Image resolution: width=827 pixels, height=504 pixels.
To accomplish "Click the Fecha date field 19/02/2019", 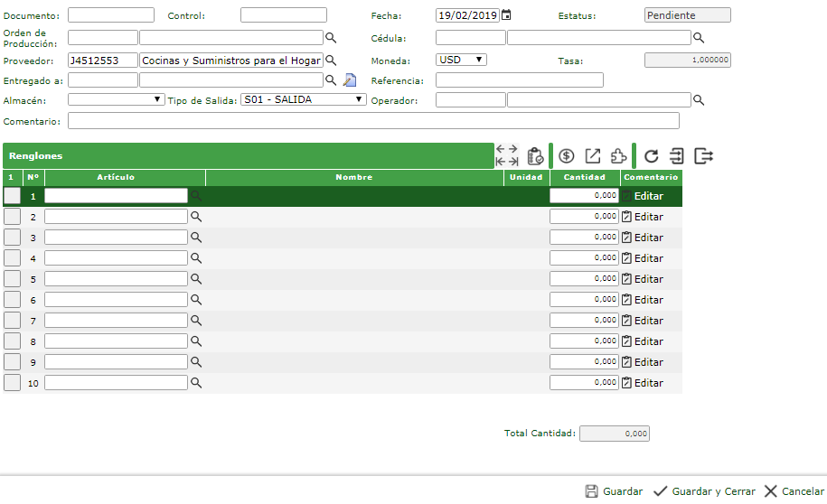I will coord(467,14).
